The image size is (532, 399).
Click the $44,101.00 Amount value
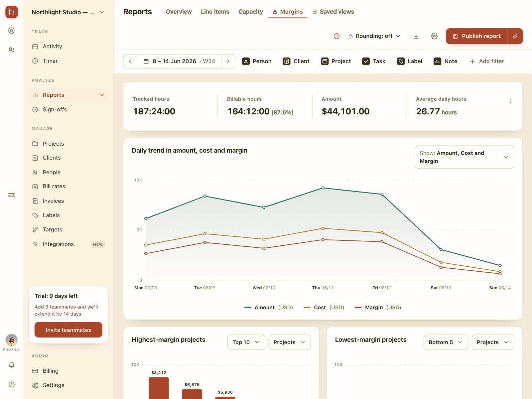pyautogui.click(x=345, y=111)
